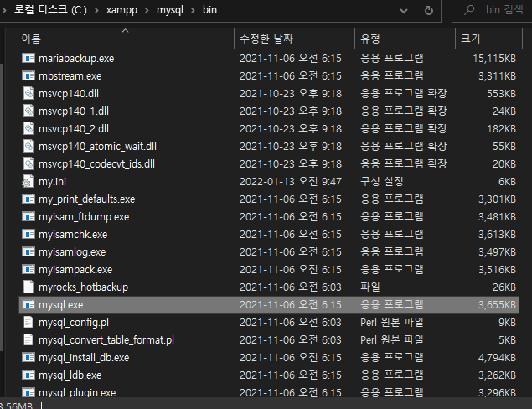
Task: Select file name msvcp140_atomic_wait.dll
Action: click(97, 147)
